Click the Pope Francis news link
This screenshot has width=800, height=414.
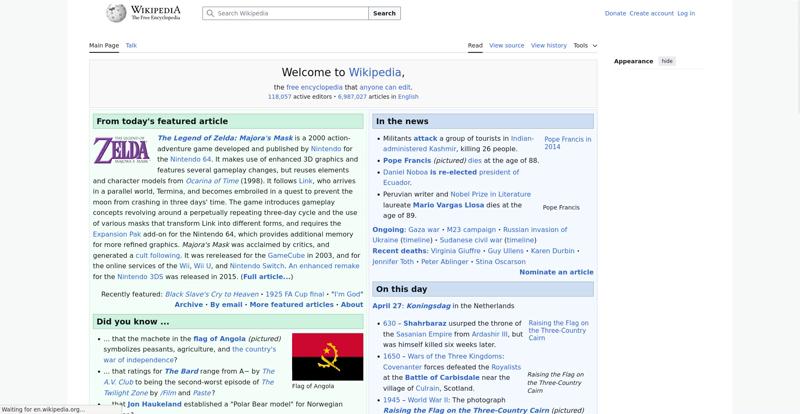(x=407, y=160)
